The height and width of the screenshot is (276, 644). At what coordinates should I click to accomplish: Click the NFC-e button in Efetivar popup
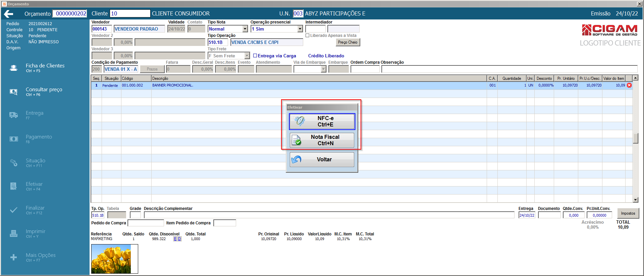322,121
